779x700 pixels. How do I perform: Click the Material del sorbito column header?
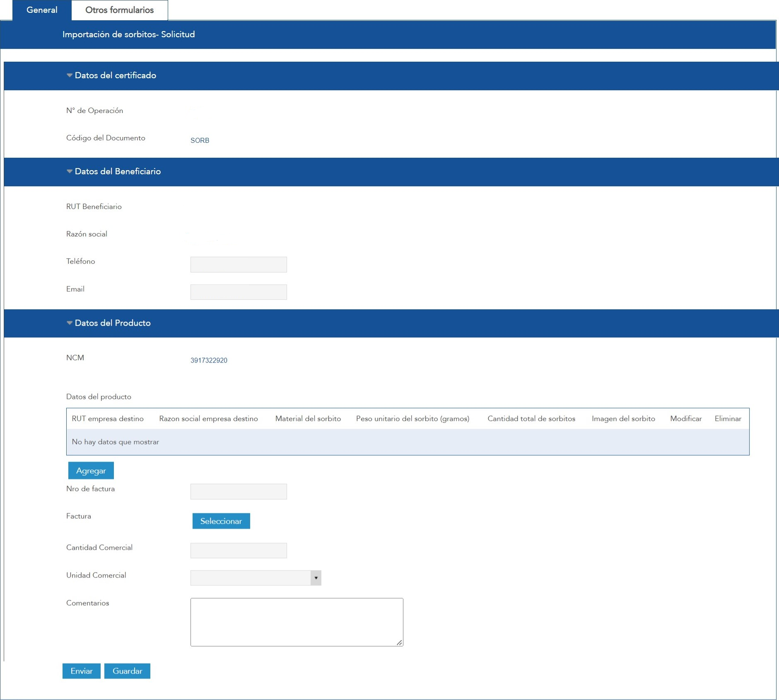[x=308, y=419]
